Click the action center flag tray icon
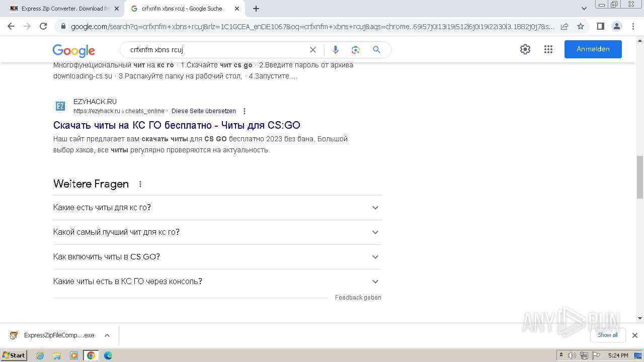 coord(596,355)
